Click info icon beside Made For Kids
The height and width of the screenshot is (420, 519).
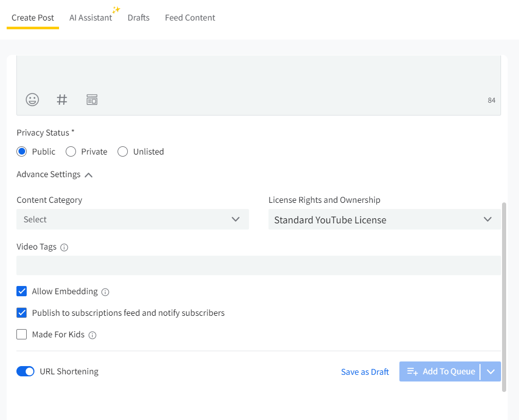point(92,335)
